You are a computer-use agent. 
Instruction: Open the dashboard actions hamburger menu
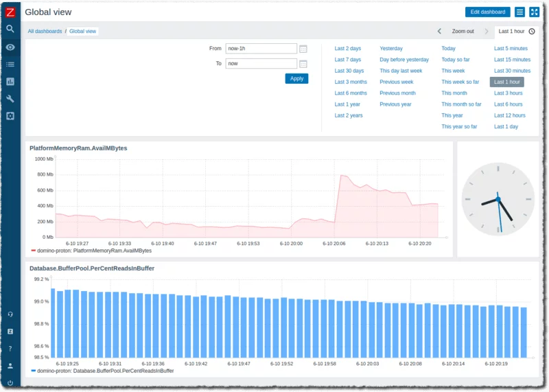tap(520, 12)
